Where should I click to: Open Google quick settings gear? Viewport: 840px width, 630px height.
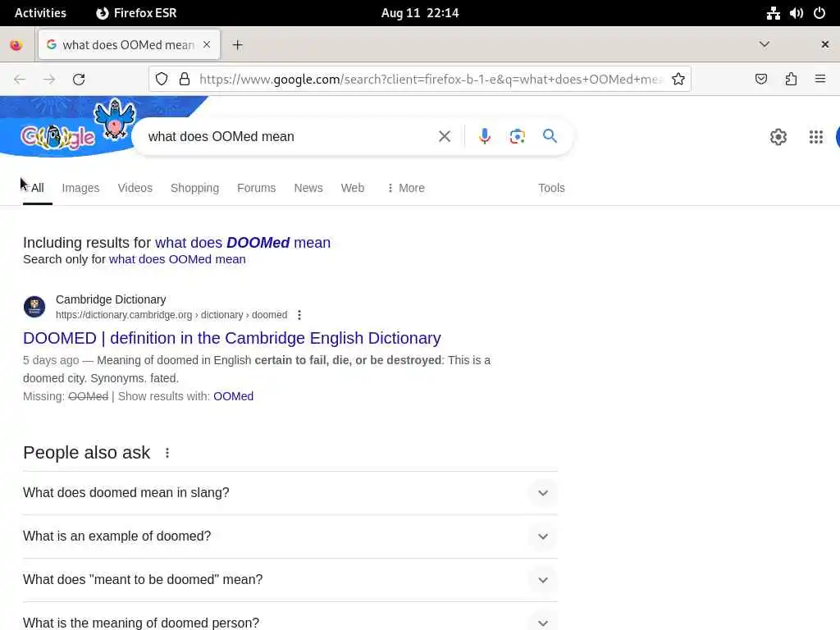(778, 137)
